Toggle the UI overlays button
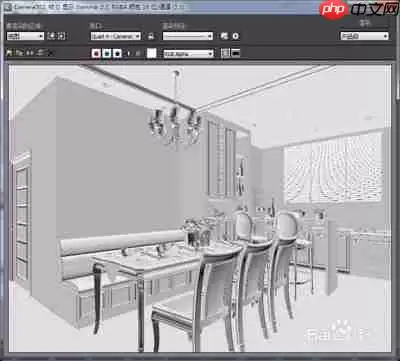This screenshot has width=400, height=361. pos(226,53)
